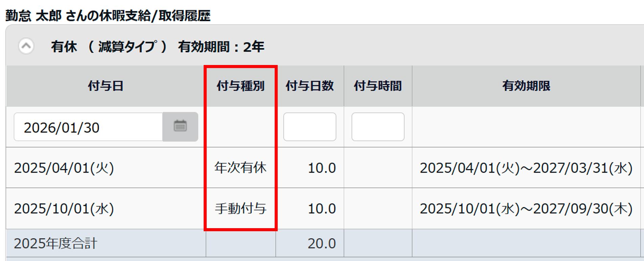Click the 勤怠 太郎 さんの休暇支給/取得履歴 heading
644x261 pixels.
point(108,16)
